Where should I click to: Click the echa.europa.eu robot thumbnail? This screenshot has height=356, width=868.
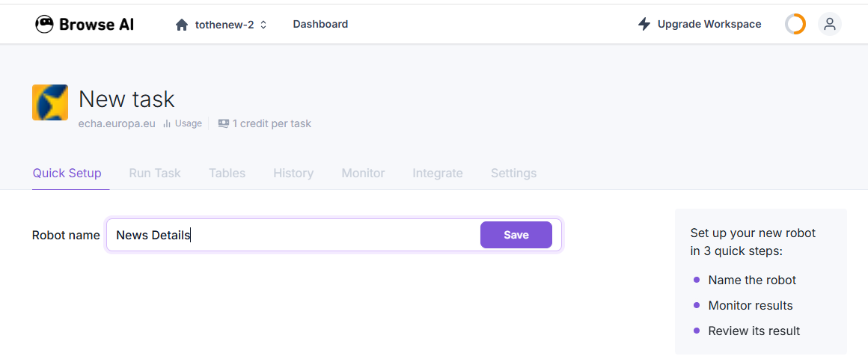coord(50,102)
